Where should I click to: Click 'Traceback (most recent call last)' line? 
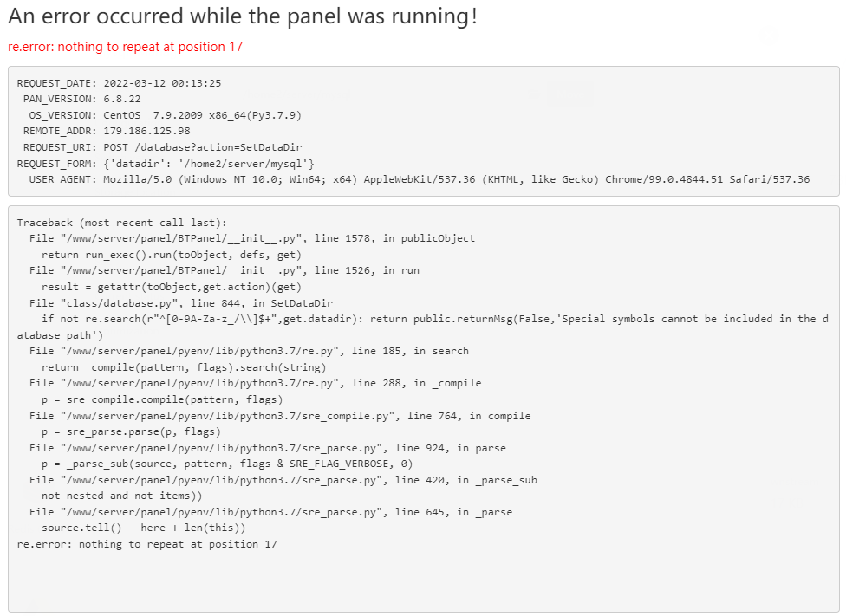(x=121, y=223)
